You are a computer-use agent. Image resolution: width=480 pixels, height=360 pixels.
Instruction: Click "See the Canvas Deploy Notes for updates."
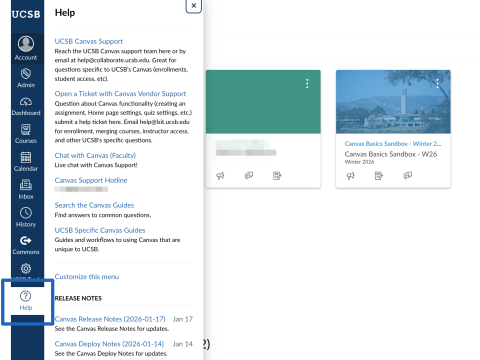pyautogui.click(x=111, y=353)
